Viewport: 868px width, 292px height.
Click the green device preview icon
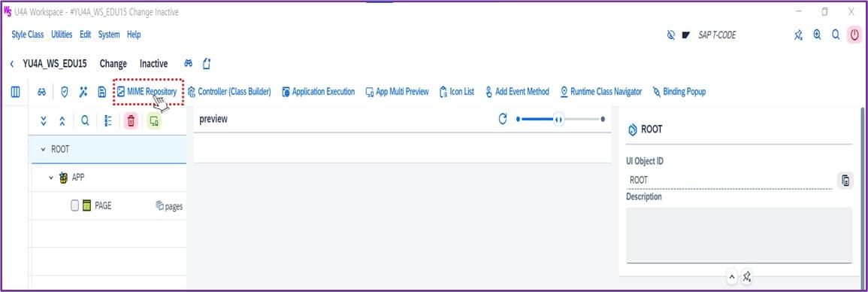155,121
